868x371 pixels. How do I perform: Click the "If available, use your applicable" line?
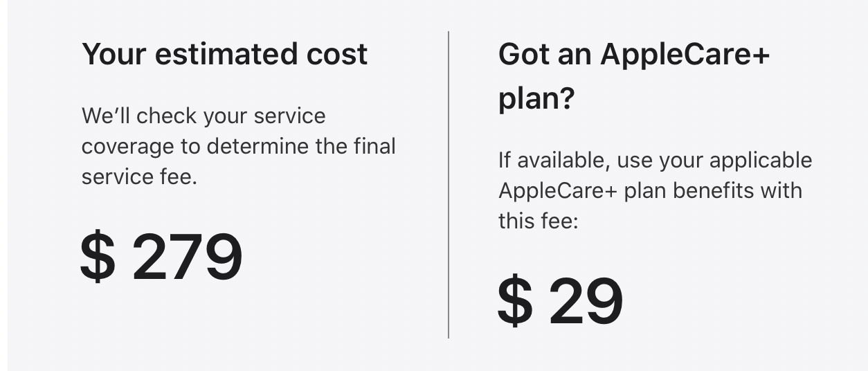[655, 160]
